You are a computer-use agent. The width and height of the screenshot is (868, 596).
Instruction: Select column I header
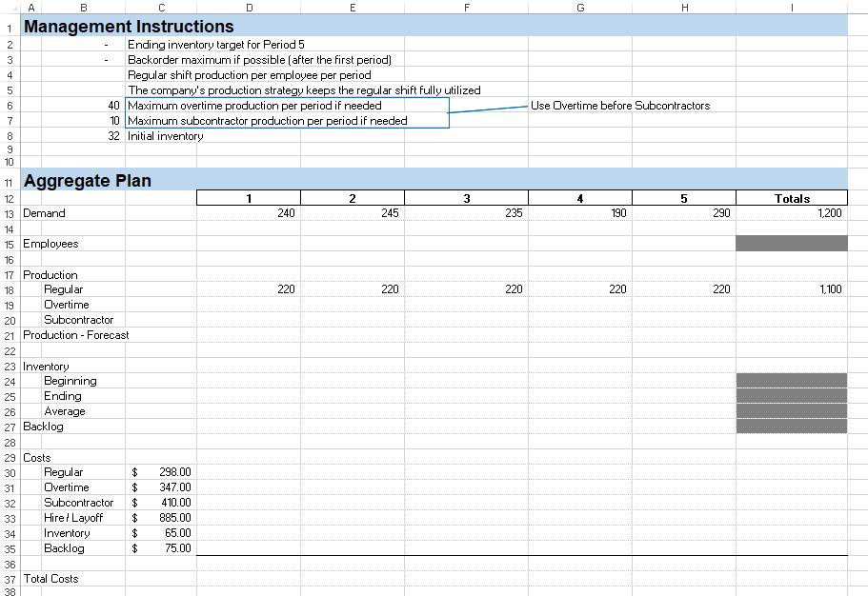pos(791,8)
